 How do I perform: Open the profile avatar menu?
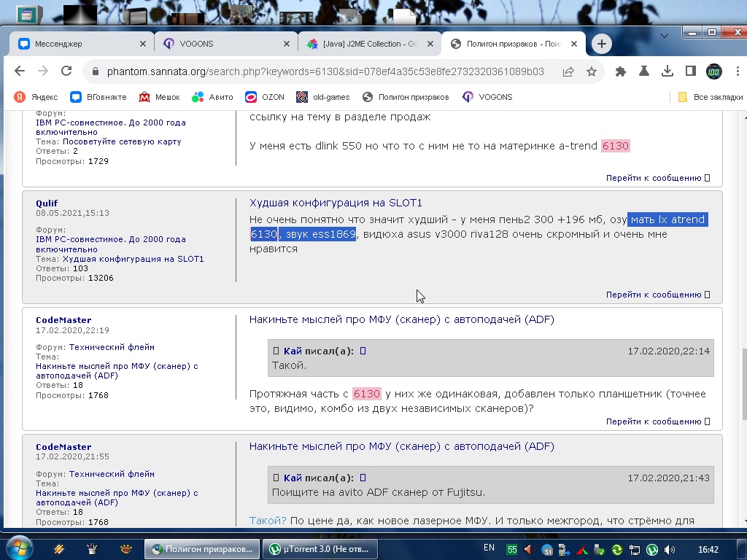(x=713, y=71)
